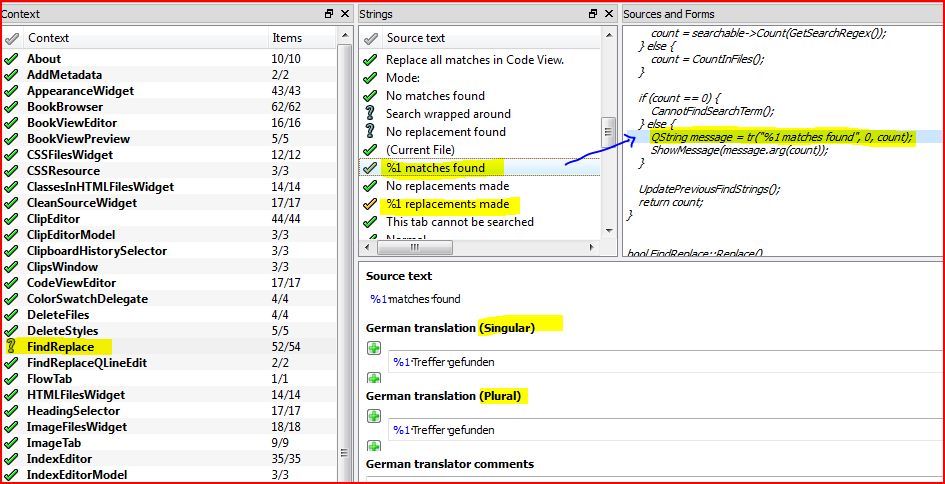Click the Sources and Forms panel title
This screenshot has height=484, width=945.
[668, 14]
